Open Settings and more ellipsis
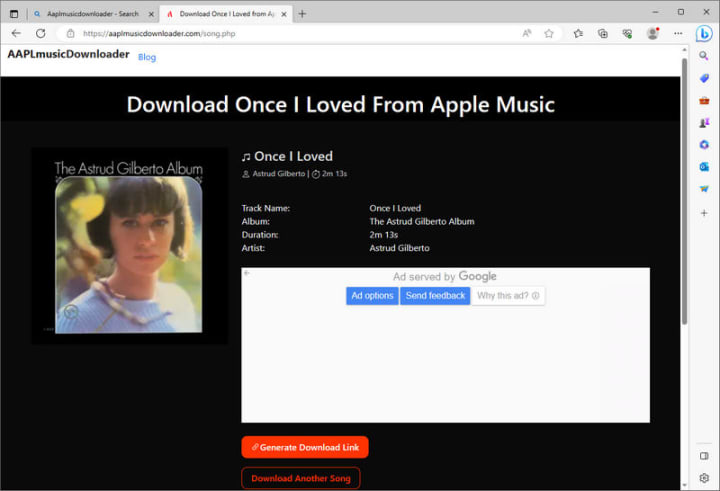The width and height of the screenshot is (720, 491). (x=678, y=33)
